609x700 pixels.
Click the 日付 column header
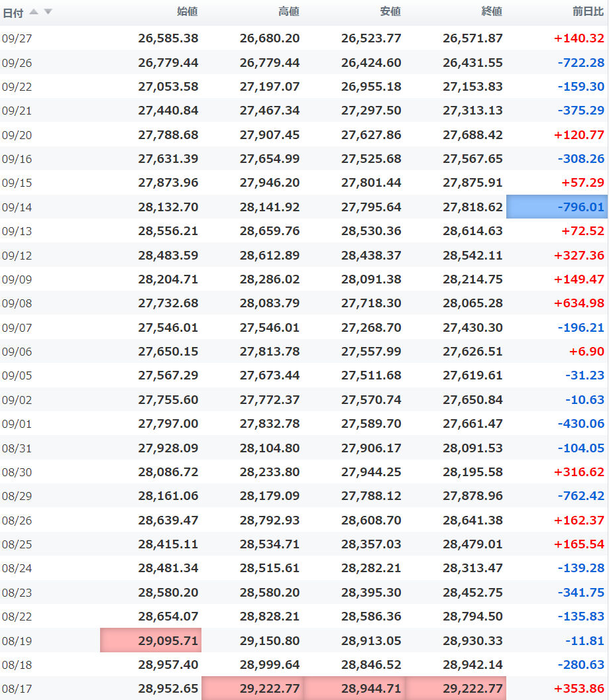[x=13, y=13]
